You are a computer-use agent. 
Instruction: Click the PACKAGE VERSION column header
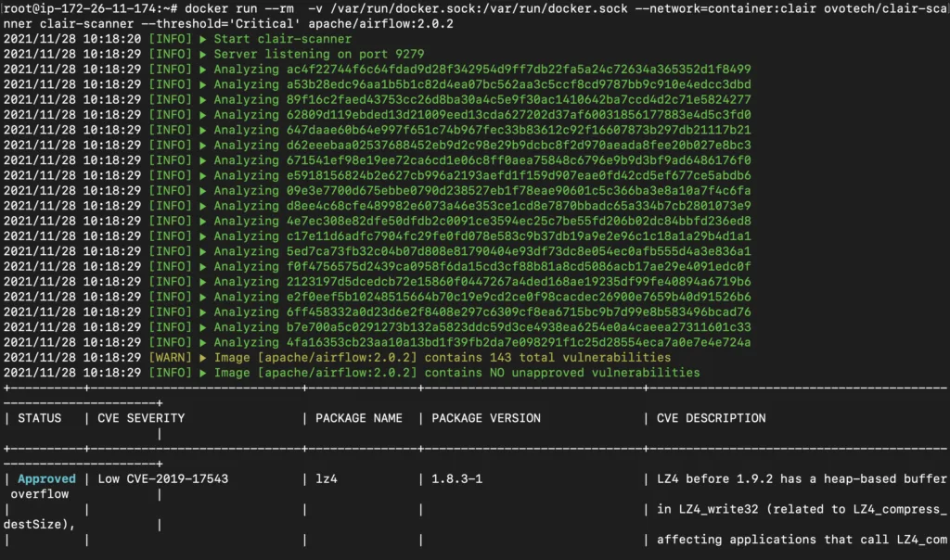pyautogui.click(x=486, y=418)
